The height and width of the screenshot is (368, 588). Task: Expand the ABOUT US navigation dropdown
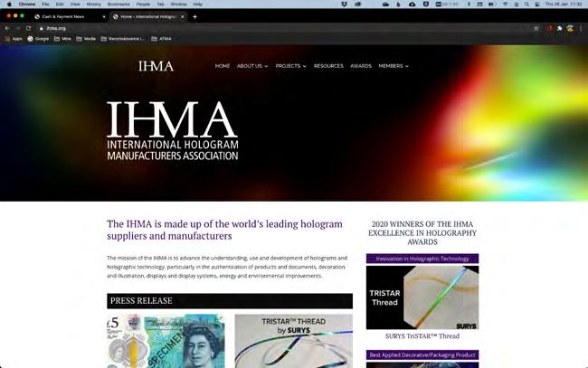click(x=252, y=66)
